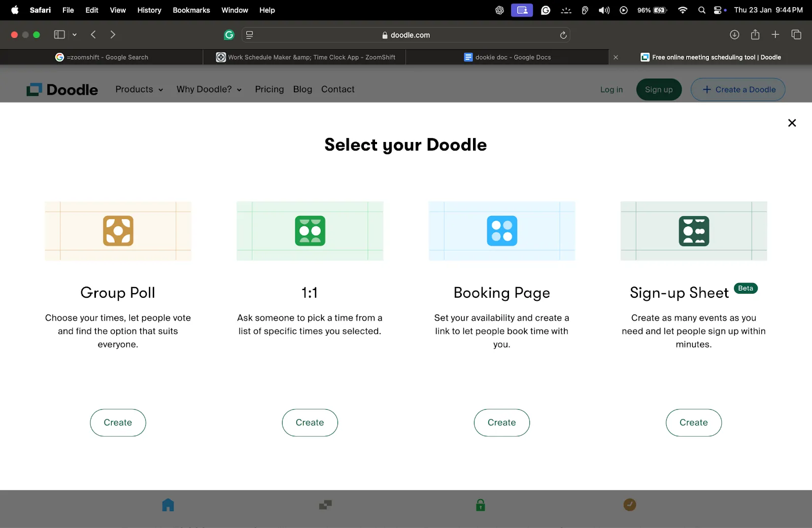The height and width of the screenshot is (528, 812).
Task: Click the overlapping squares icon below dialog
Action: 325,505
